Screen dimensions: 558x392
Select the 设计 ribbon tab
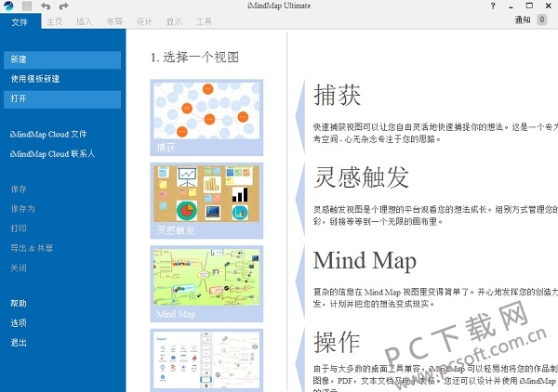[x=144, y=21]
